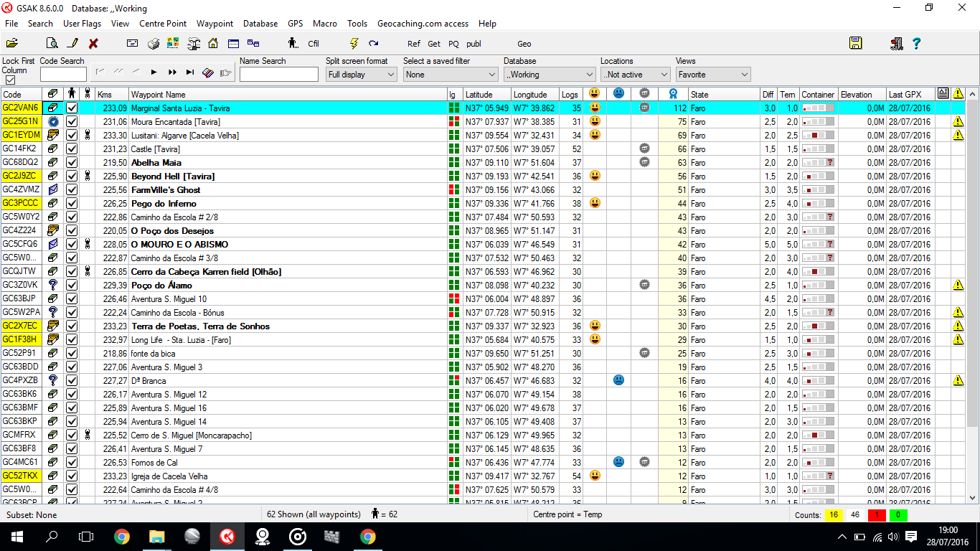This screenshot has width=980, height=551.
Task: Click the open folder toolbar icon
Action: 12,43
